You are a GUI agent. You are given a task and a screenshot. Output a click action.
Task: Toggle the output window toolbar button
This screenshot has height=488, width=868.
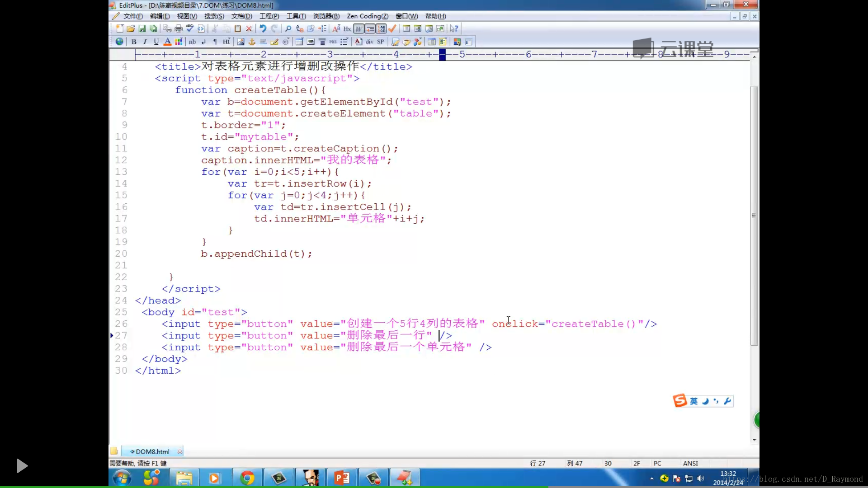(429, 28)
